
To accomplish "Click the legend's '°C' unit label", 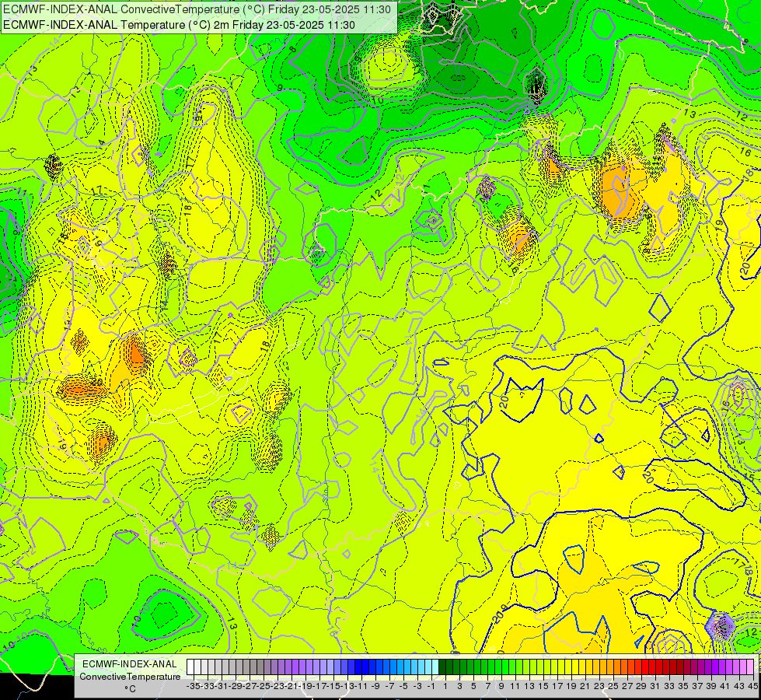I will 130,688.
